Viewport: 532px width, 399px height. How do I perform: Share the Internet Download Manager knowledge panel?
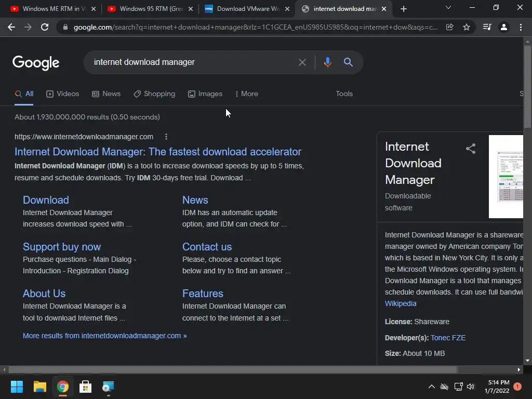(x=471, y=148)
